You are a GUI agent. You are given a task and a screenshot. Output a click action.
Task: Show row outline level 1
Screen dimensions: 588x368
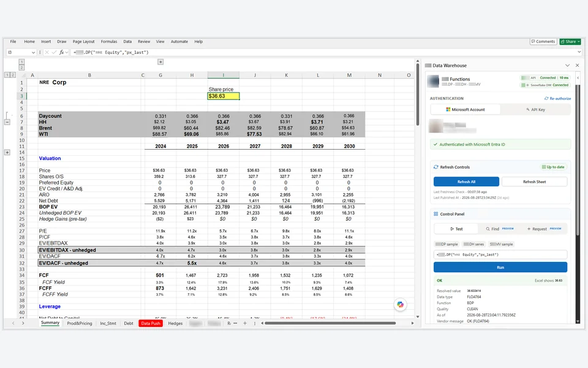click(x=7, y=75)
